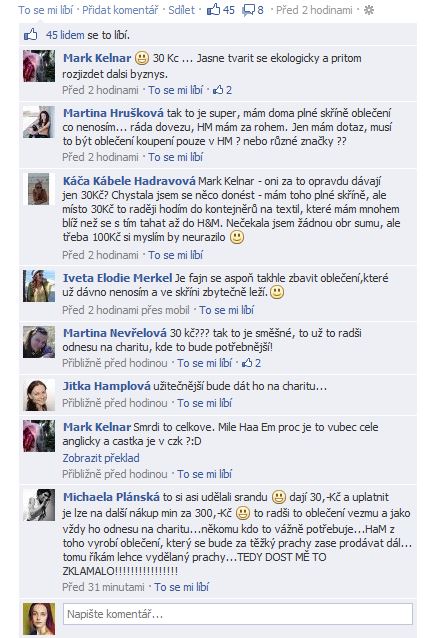This screenshot has width=435, height=638.
Task: Click 'To se mi líbí' at top of post
Action: click(45, 10)
